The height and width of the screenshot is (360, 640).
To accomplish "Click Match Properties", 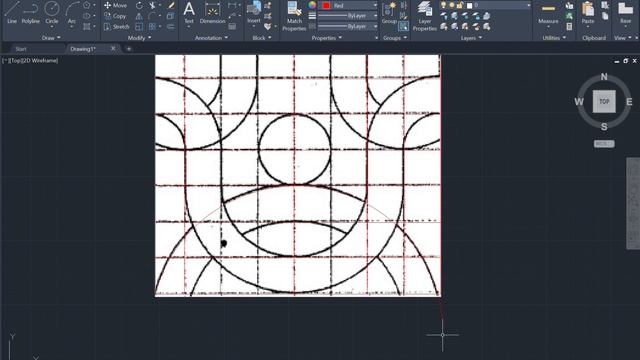I will 294,16.
